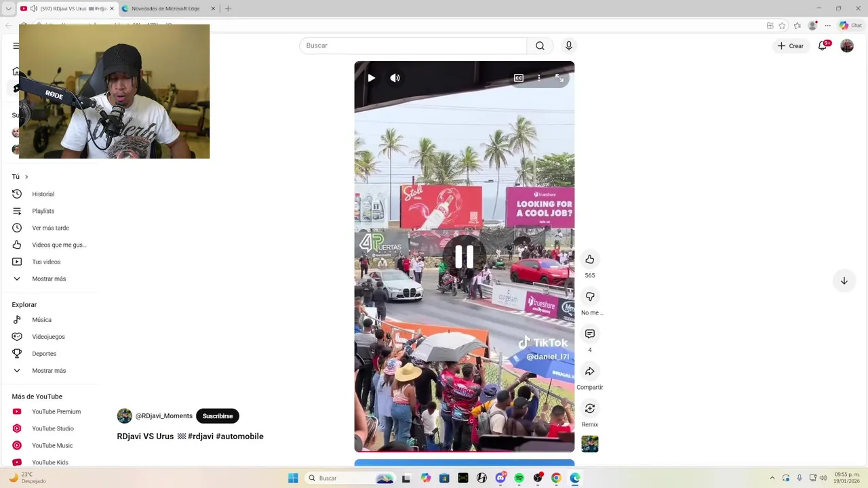
Task: Open clock showing 09:55 p. m.
Action: pyautogui.click(x=847, y=478)
